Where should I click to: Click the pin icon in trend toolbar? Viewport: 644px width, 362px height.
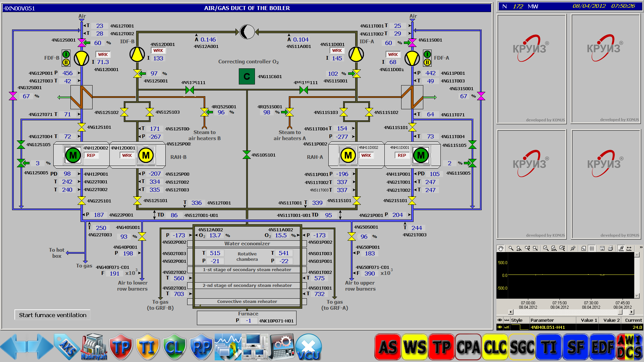(x=573, y=248)
